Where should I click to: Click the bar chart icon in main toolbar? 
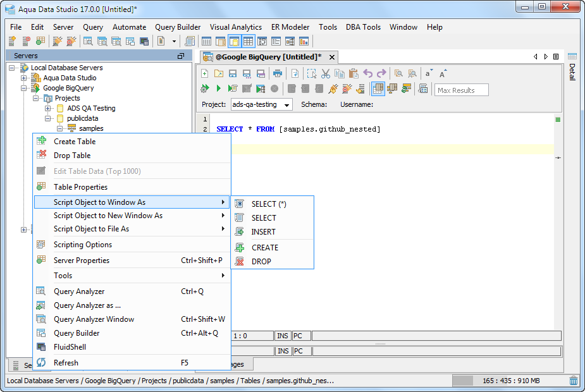(304, 41)
